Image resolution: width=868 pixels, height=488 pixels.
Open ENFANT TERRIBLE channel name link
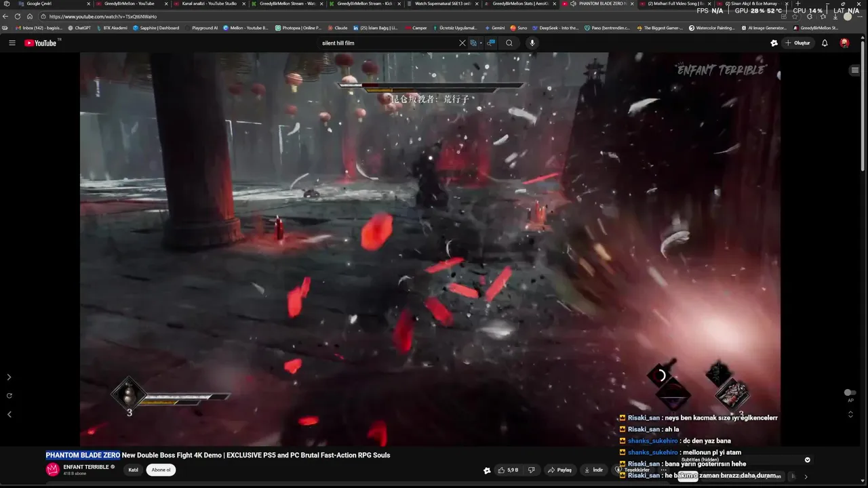86,467
